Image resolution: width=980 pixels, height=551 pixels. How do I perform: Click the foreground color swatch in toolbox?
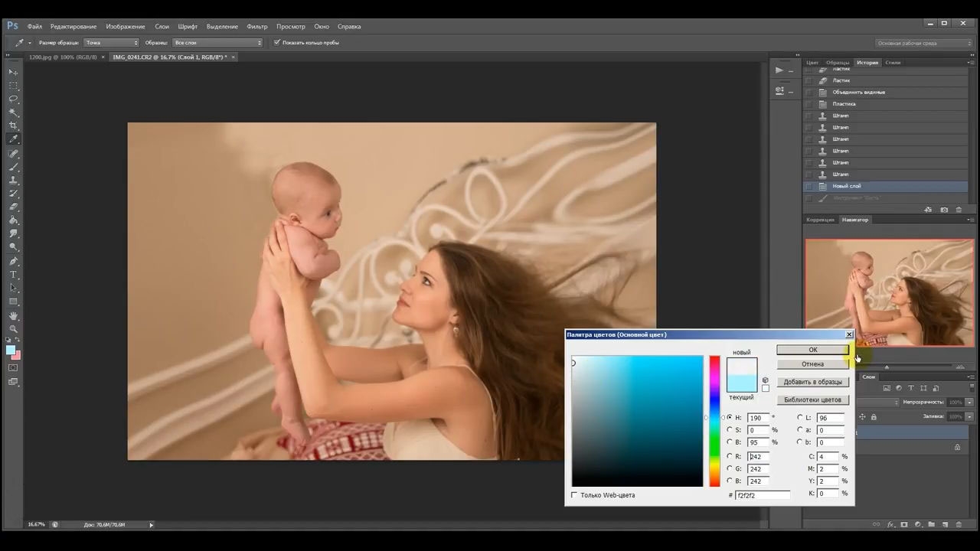coord(11,350)
